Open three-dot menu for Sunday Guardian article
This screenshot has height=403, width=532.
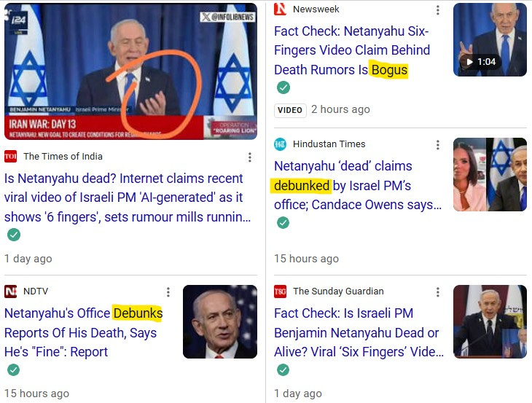tap(438, 292)
